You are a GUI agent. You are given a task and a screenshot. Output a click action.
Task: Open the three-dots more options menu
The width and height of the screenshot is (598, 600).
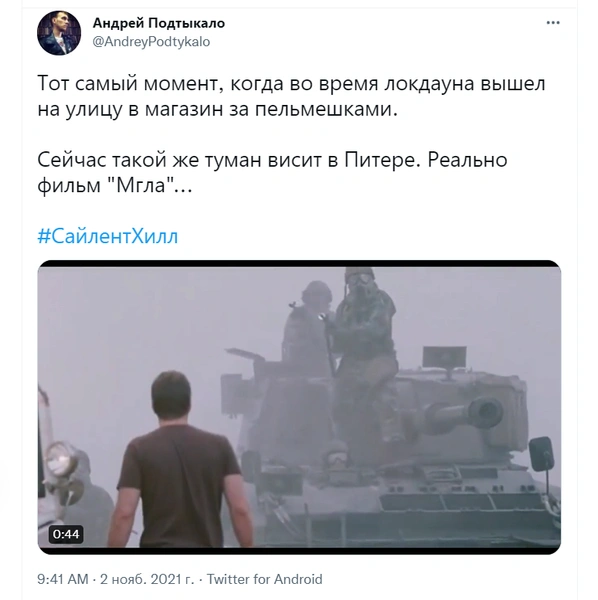click(553, 23)
